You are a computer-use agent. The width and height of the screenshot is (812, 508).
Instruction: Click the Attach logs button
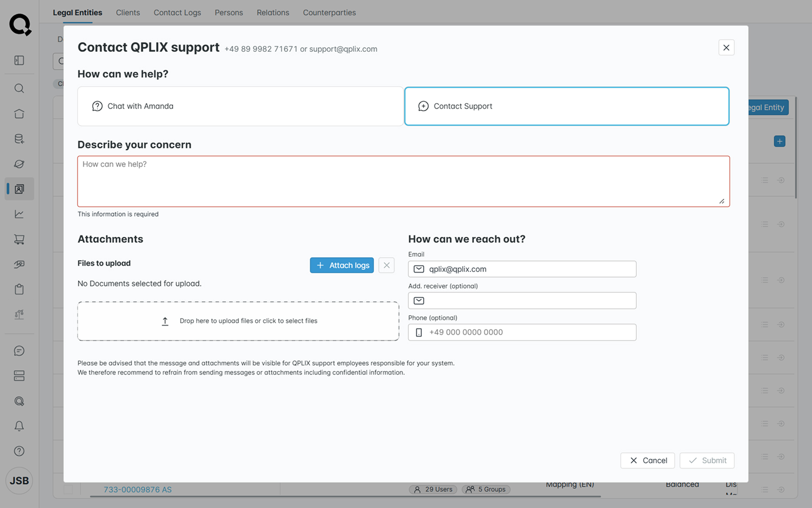[342, 265]
